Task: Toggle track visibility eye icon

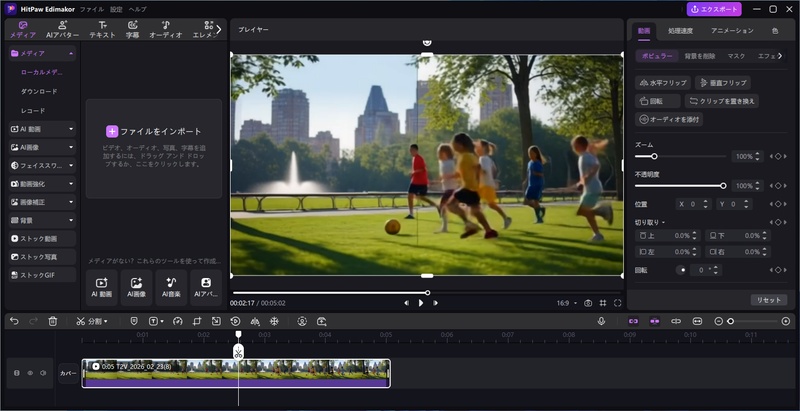Action: [x=30, y=373]
